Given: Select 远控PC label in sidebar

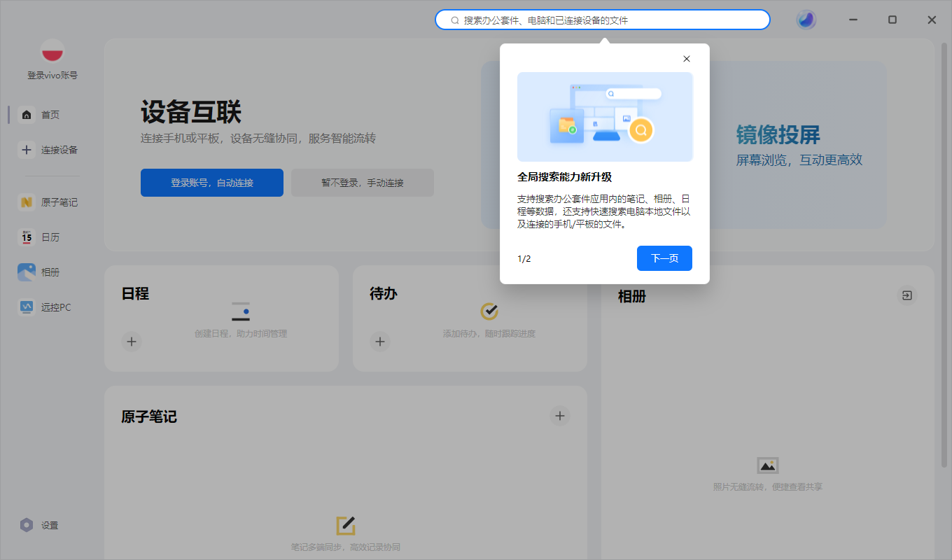Looking at the screenshot, I should (56, 307).
